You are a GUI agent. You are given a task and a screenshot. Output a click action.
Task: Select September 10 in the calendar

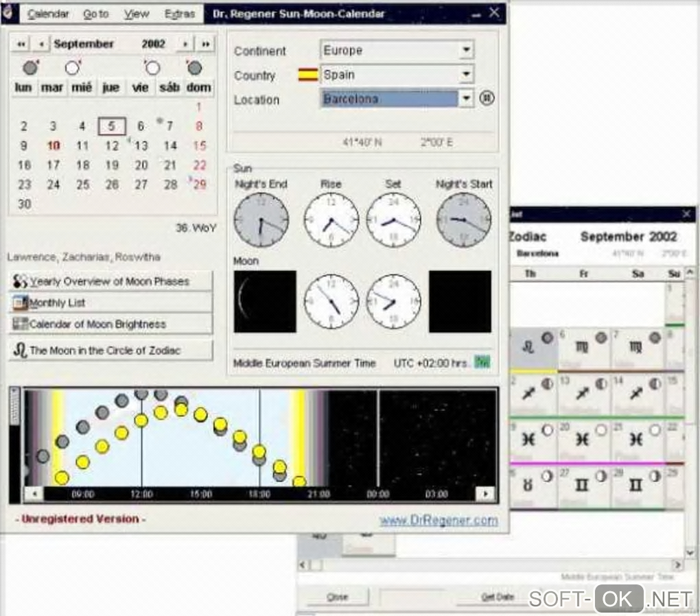53,145
